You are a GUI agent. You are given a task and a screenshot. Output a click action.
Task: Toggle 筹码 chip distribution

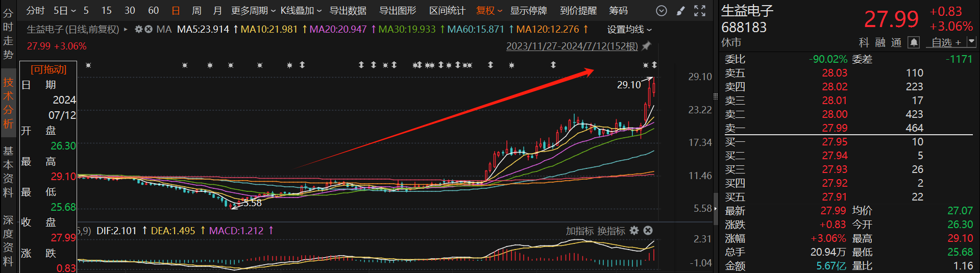pos(619,11)
